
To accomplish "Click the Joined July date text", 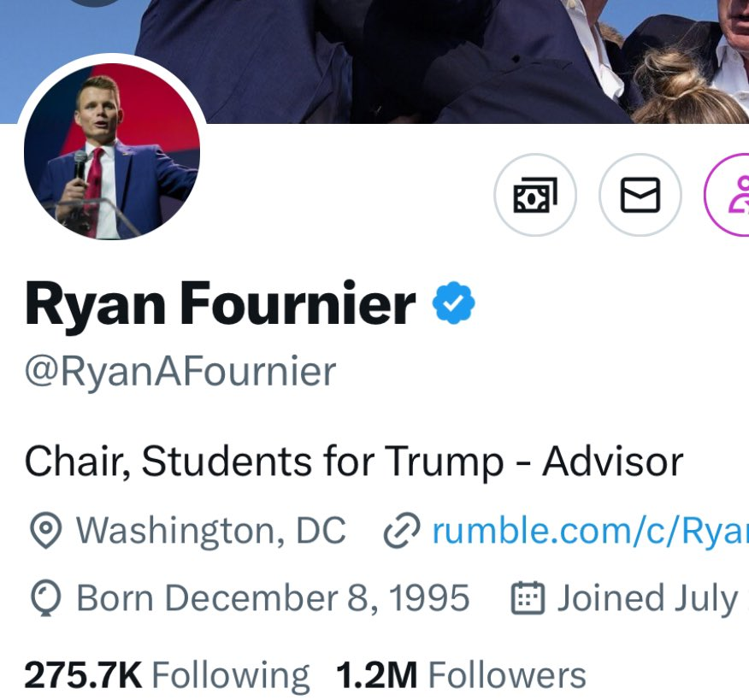I will tap(653, 597).
